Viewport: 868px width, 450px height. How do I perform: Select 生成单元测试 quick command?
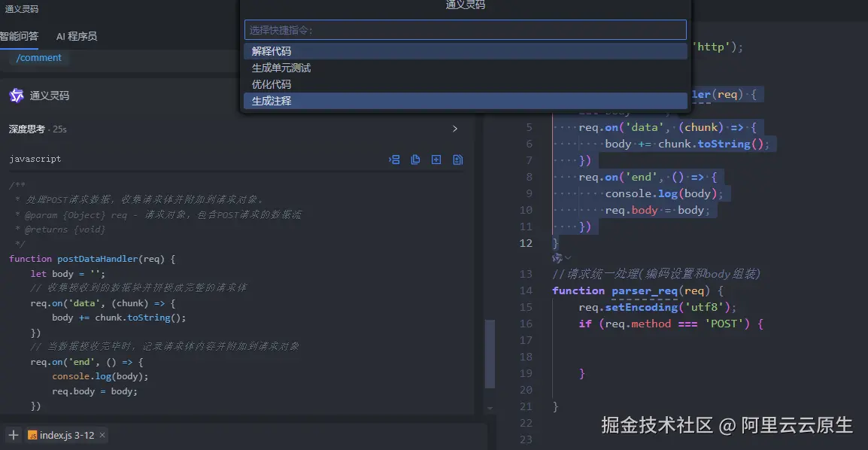[x=465, y=68]
